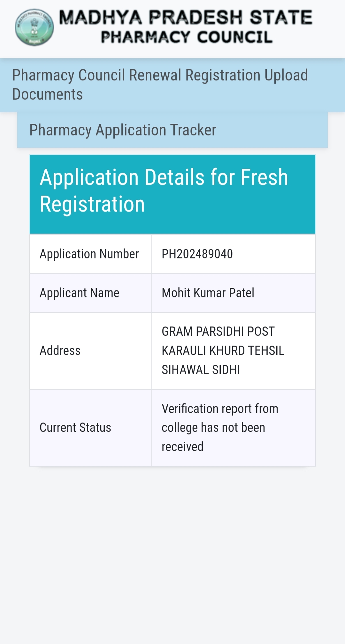Select the verification report status message
Screen dimensions: 345x644
(220, 428)
